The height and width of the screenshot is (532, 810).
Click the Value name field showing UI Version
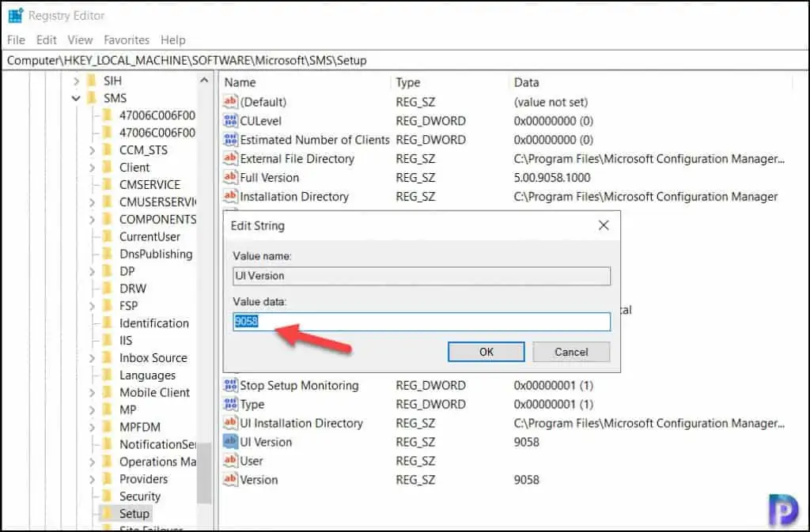click(422, 276)
